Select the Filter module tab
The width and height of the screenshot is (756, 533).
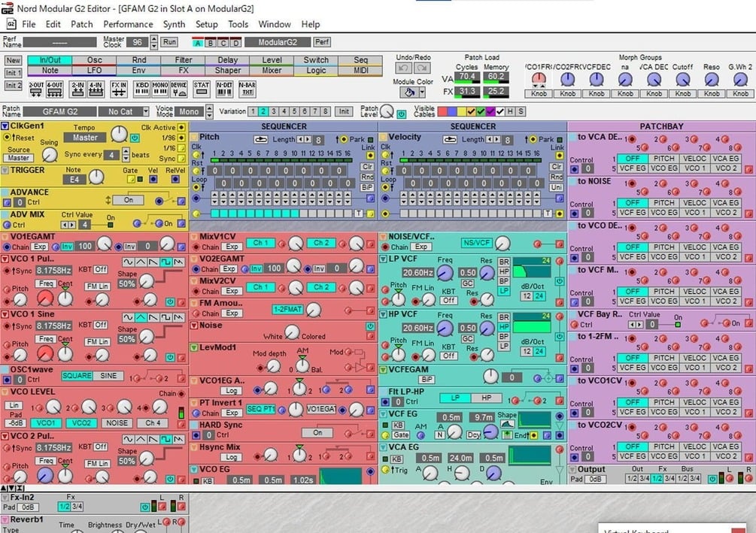pyautogui.click(x=184, y=60)
